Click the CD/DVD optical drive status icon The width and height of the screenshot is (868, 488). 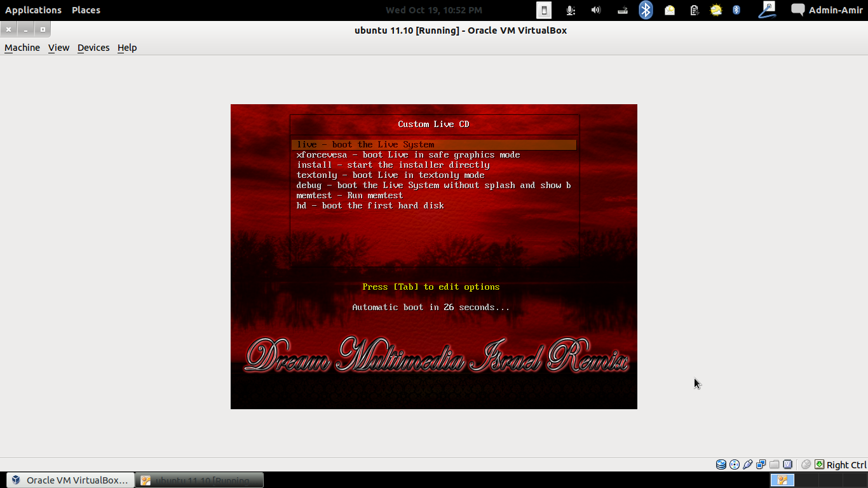tap(735, 464)
